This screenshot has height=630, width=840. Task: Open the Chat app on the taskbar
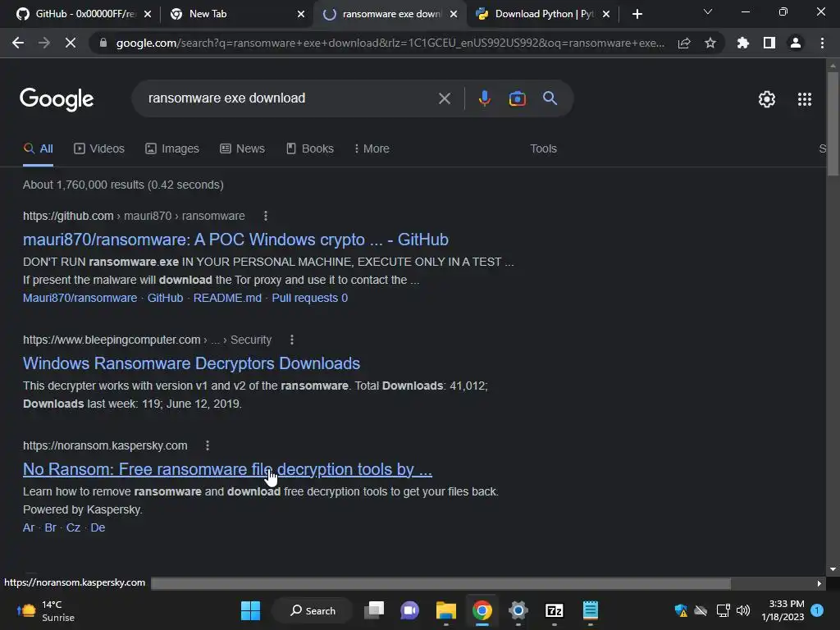coord(410,610)
